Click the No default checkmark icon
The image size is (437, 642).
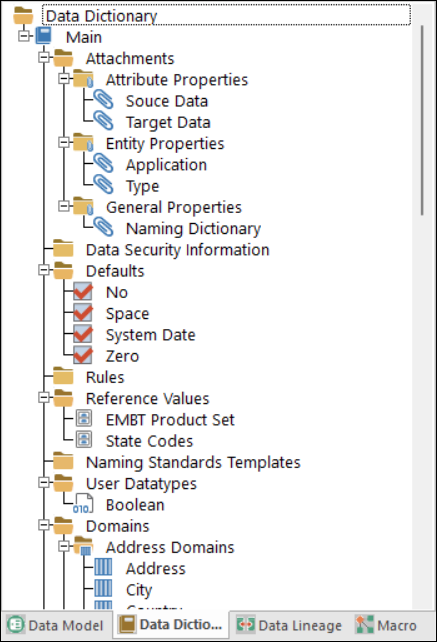[x=83, y=291]
